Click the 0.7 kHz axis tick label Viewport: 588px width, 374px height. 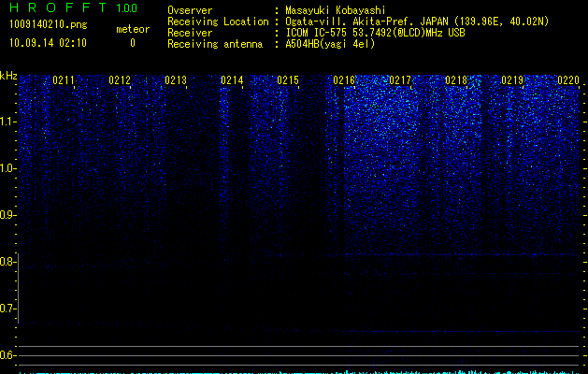7,309
